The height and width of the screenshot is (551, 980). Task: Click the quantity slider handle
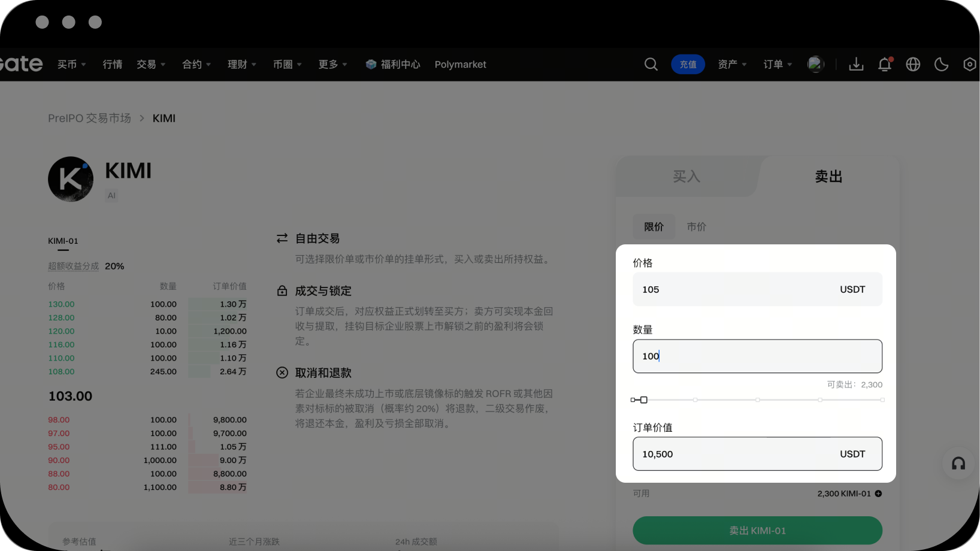(643, 399)
